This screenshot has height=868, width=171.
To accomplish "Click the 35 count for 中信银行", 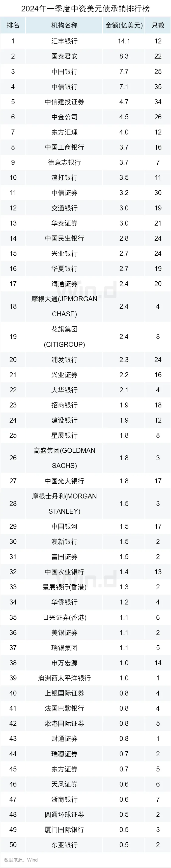I will click(158, 87).
